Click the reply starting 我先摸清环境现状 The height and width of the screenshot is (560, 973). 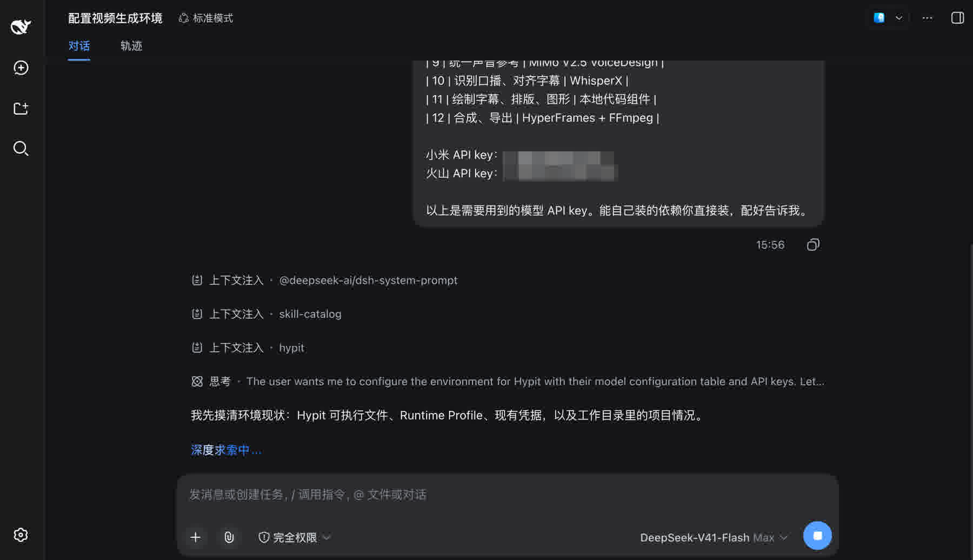click(448, 415)
